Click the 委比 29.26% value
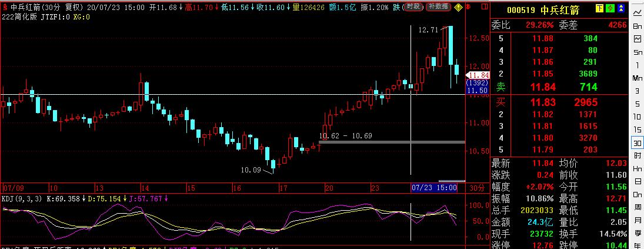The image size is (644, 249). pos(540,25)
